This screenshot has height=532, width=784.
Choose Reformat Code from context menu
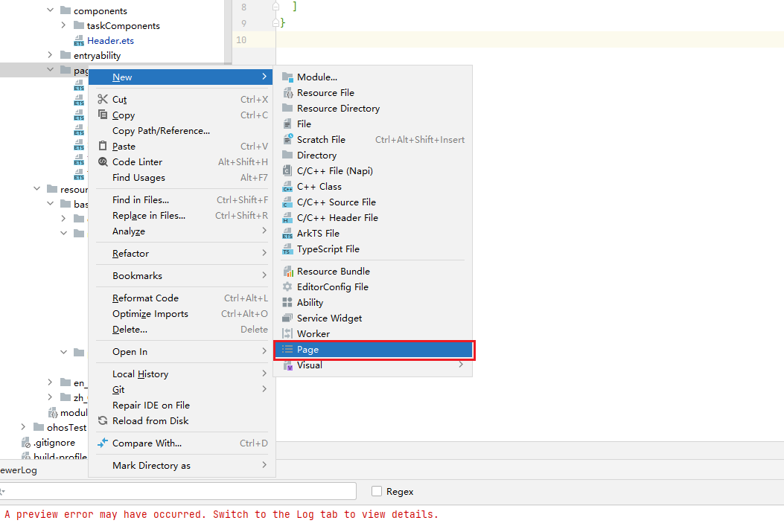[x=145, y=298]
